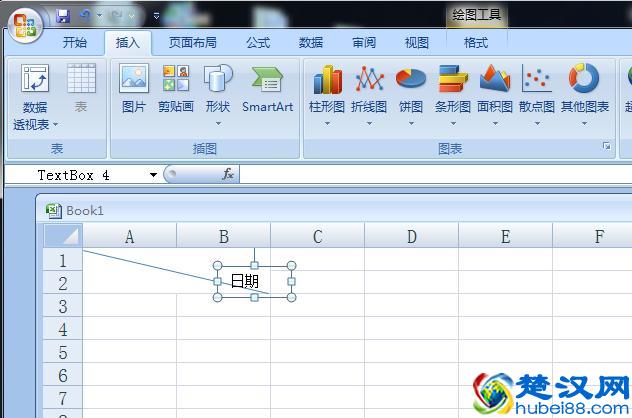Expand the 数据透视表 dropdown arrow
Image resolution: width=632 pixels, height=418 pixels.
[55, 125]
